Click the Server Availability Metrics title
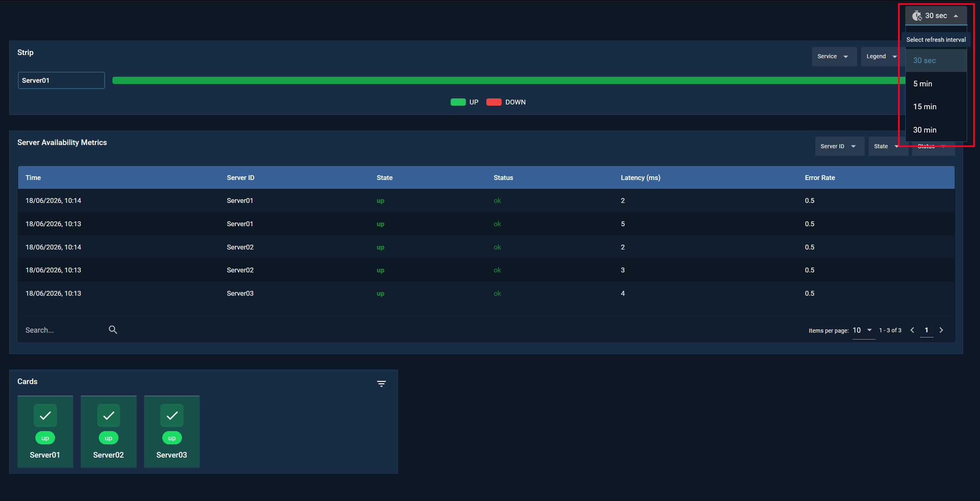Image resolution: width=980 pixels, height=501 pixels. [62, 143]
